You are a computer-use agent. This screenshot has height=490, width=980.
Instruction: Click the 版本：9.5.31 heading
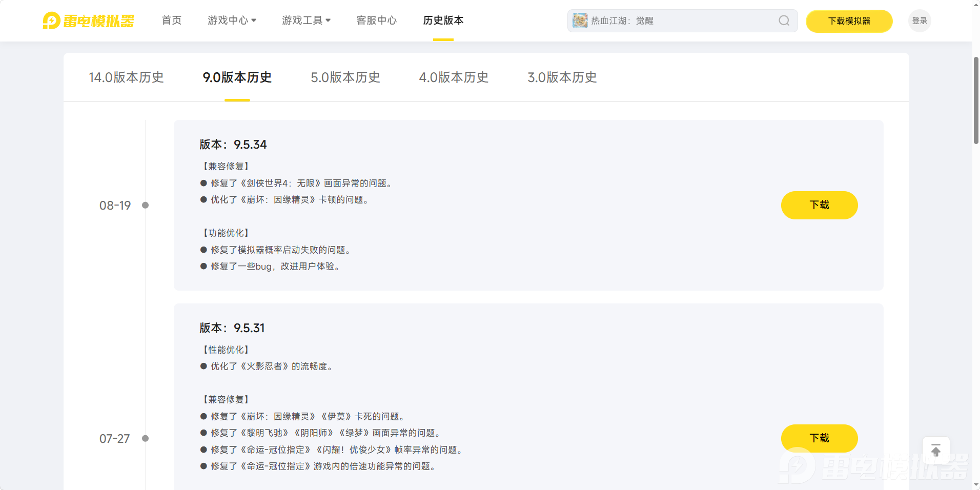pos(232,328)
